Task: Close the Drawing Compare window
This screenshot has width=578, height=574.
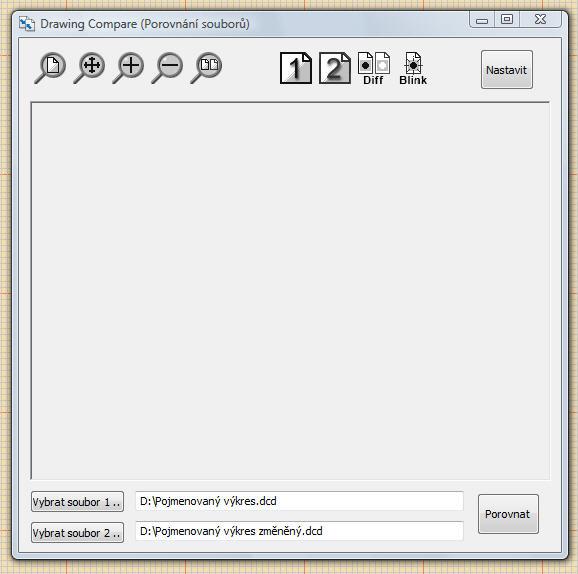Action: click(x=540, y=20)
